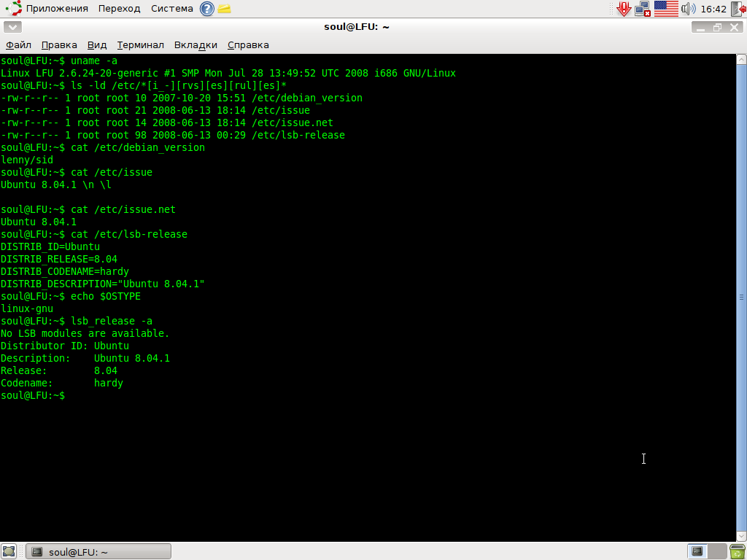Image resolution: width=747 pixels, height=560 pixels.
Task: Open the network connection tray icon
Action: [643, 9]
